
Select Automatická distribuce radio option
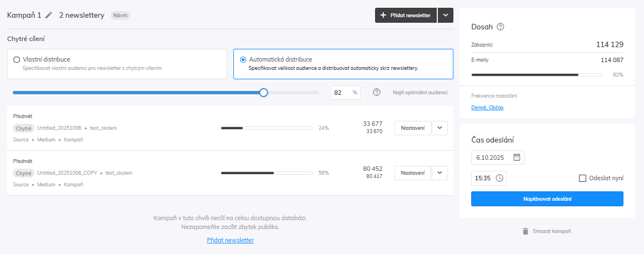(x=243, y=59)
